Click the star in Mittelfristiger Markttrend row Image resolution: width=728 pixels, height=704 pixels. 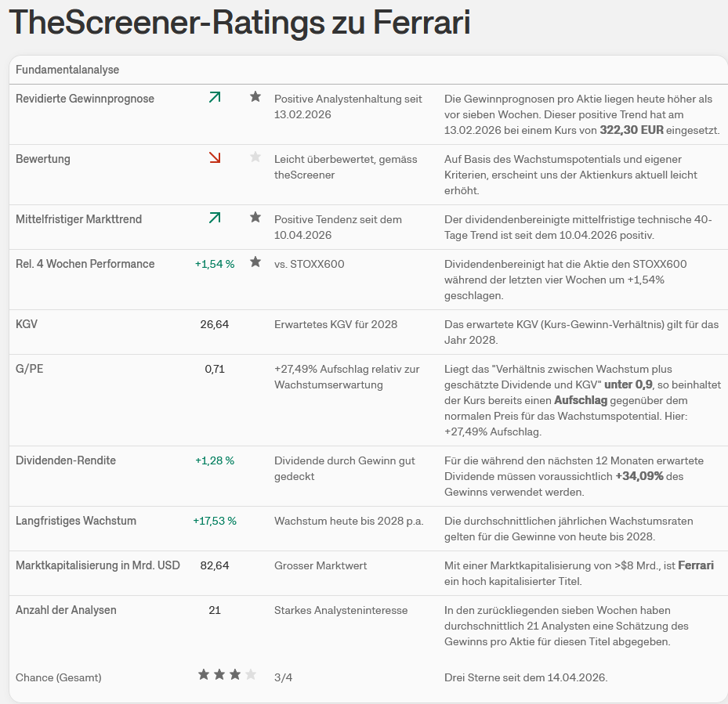pos(255,218)
